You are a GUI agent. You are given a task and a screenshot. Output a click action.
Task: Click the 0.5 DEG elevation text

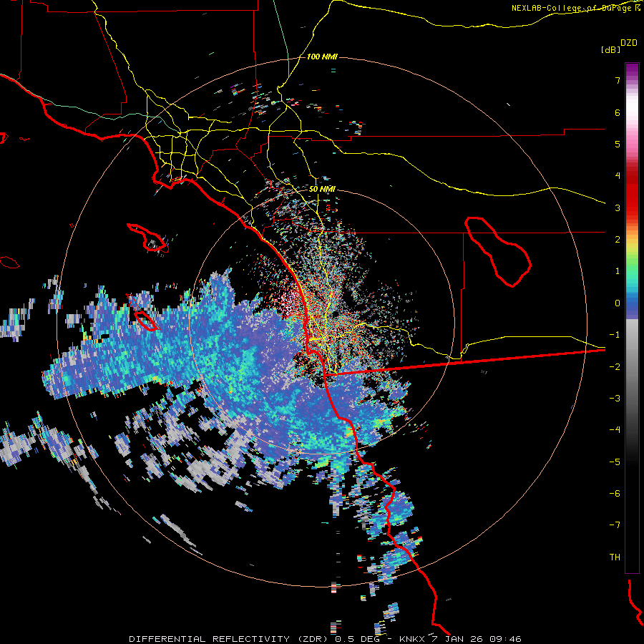point(358,639)
